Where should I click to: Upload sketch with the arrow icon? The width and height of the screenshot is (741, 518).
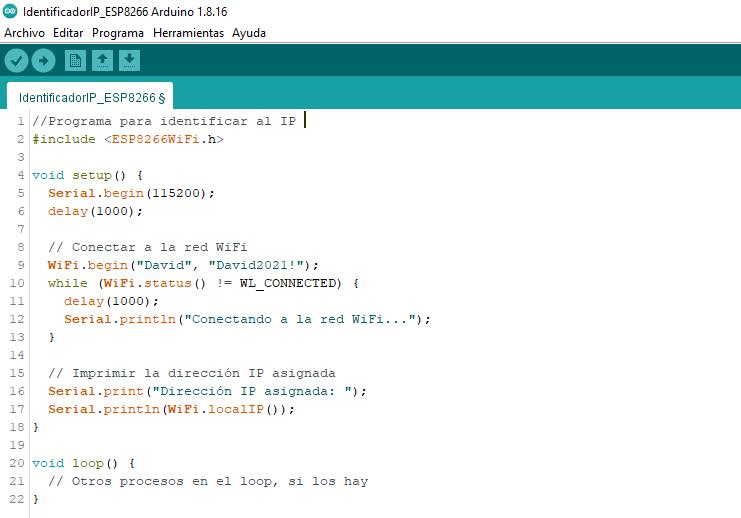[x=43, y=60]
